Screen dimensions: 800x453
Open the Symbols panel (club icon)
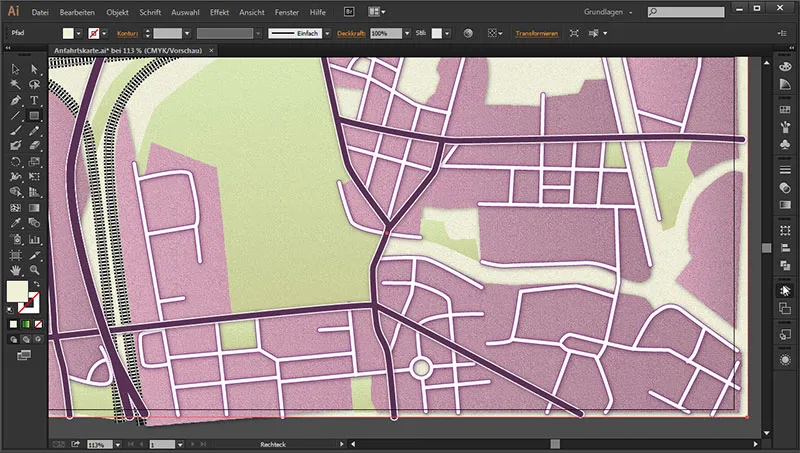pos(785,144)
